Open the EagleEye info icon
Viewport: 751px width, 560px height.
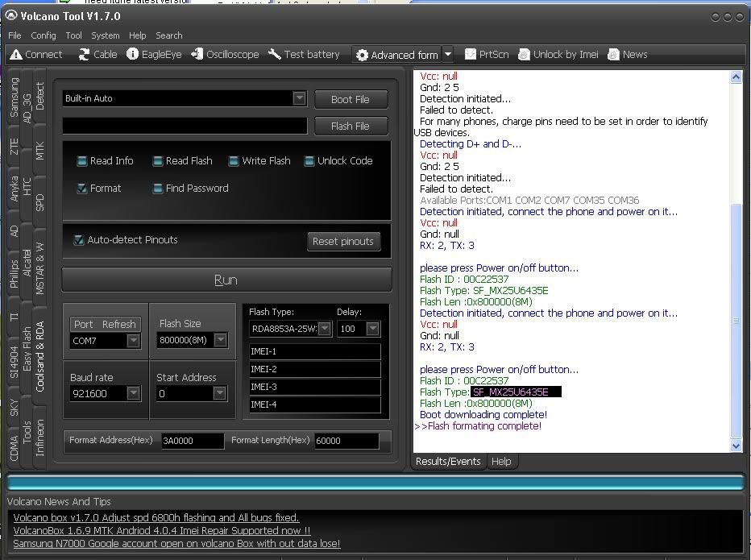pyautogui.click(x=132, y=54)
